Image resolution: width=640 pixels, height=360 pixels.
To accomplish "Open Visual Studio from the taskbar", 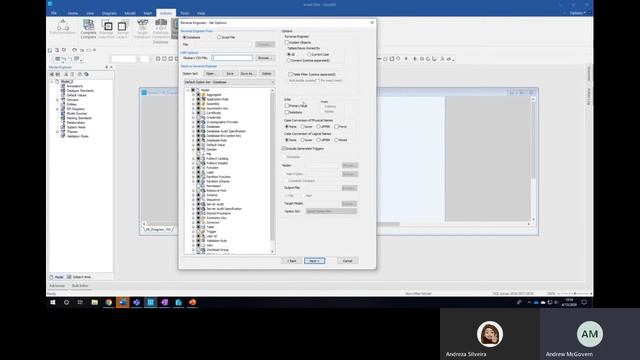I will pos(164,302).
